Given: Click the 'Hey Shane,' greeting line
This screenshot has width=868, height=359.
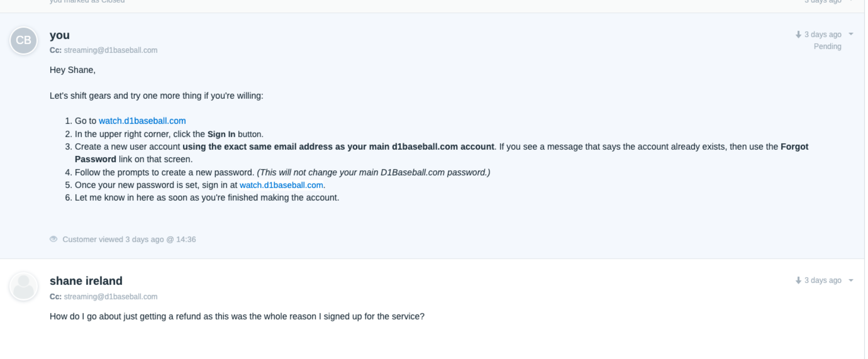Looking at the screenshot, I should tap(72, 70).
